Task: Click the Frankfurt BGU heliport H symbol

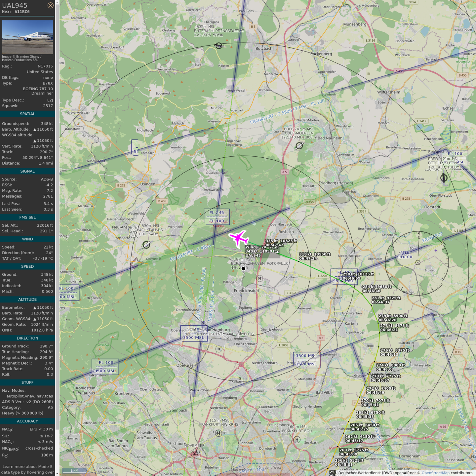Action: click(x=297, y=440)
